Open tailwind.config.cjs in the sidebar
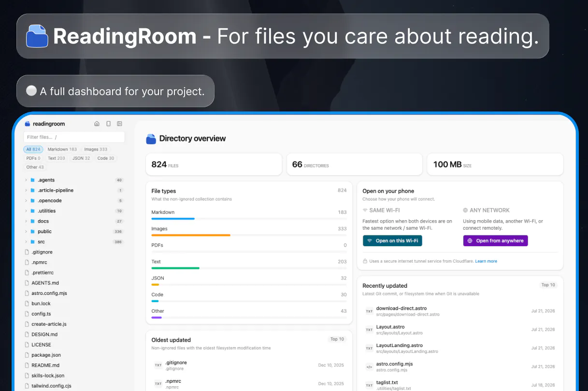588x391 pixels. 51,386
